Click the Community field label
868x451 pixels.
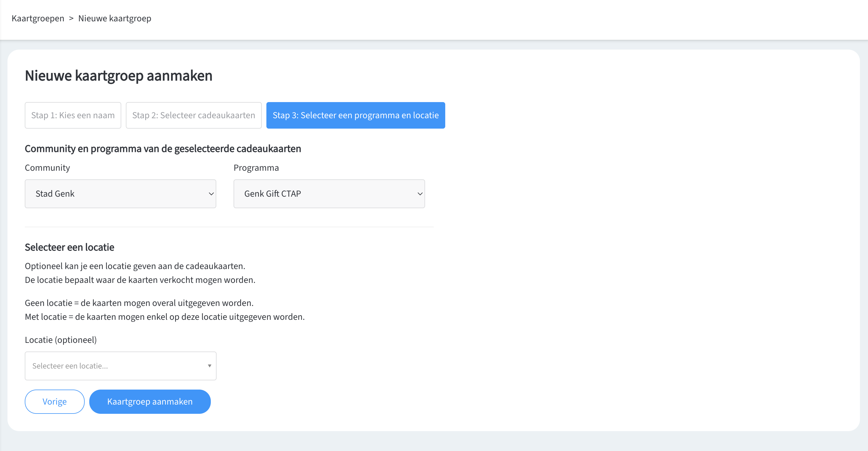click(x=47, y=168)
